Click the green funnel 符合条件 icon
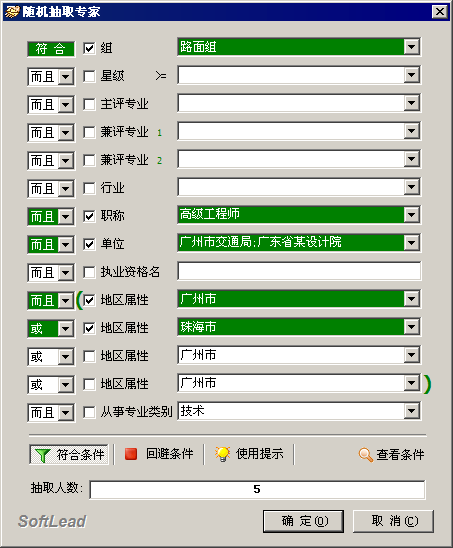Screen dimensions: 453x548 [42, 455]
